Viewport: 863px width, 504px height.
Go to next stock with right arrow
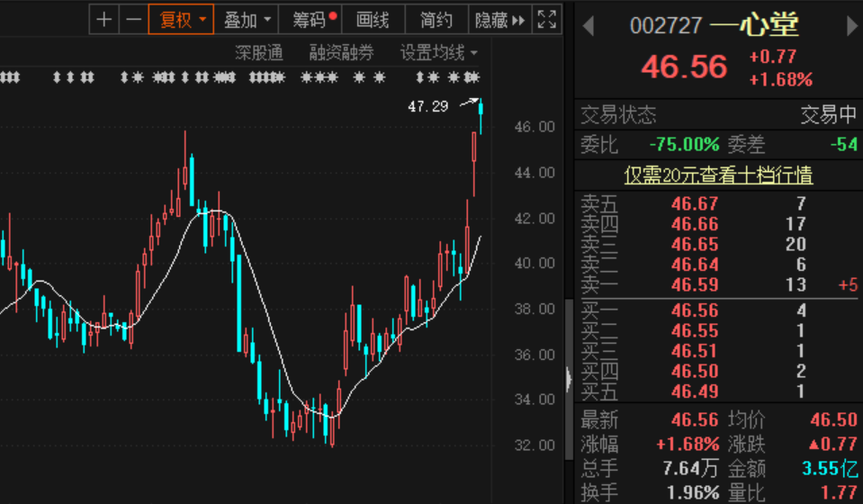851,26
